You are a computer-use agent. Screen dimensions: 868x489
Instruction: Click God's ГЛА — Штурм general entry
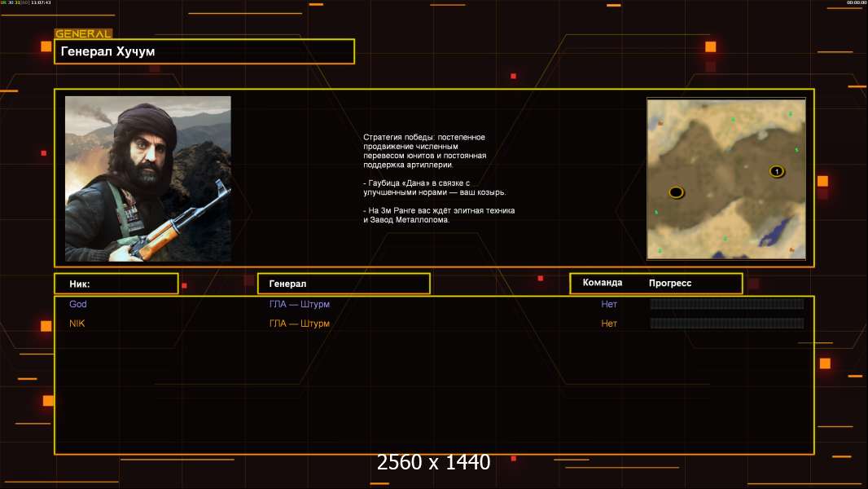pyautogui.click(x=300, y=304)
